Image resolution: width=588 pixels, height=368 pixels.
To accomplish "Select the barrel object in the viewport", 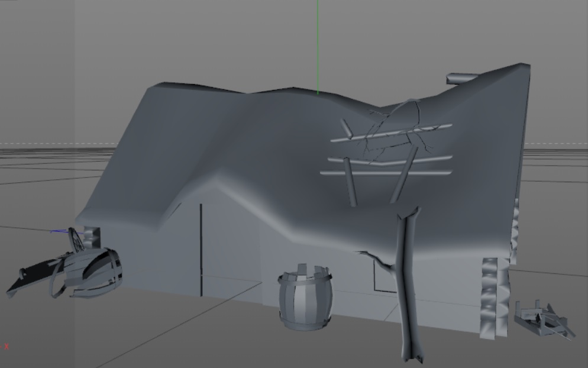I will 305,297.
